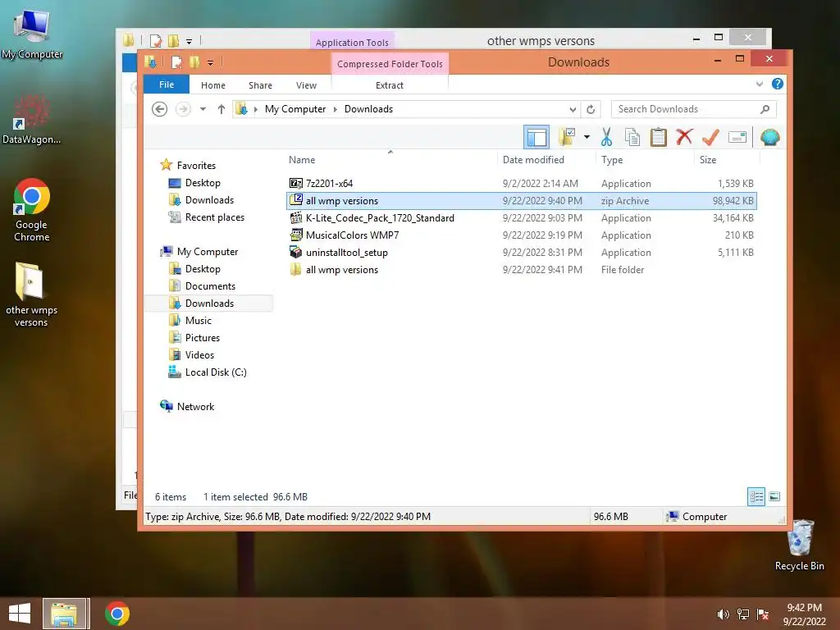Click Downloads breadcrumb in address bar
The image size is (840, 630).
(x=368, y=109)
